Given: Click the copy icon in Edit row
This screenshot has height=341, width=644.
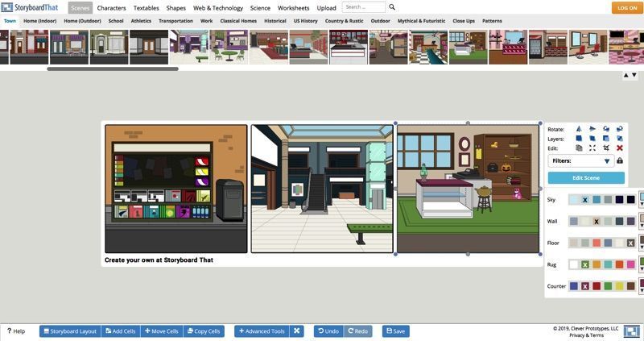Looking at the screenshot, I should (x=579, y=148).
